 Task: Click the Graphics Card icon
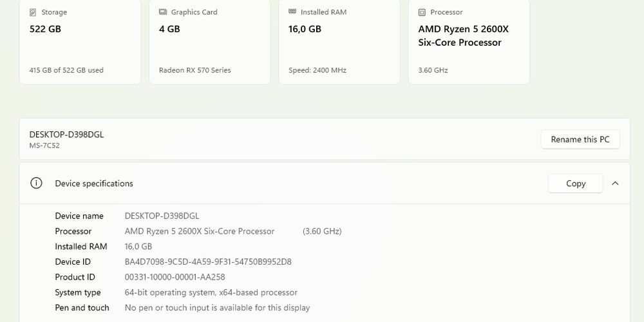coord(163,12)
